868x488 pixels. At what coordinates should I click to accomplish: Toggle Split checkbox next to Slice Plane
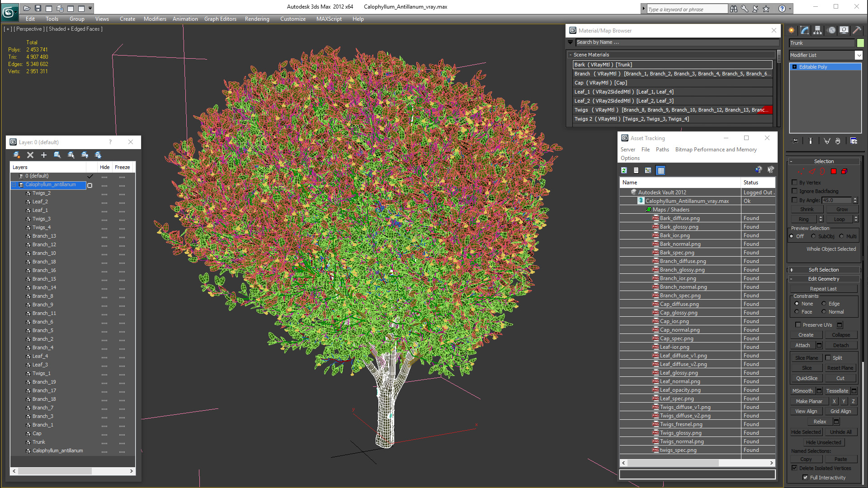click(x=828, y=357)
